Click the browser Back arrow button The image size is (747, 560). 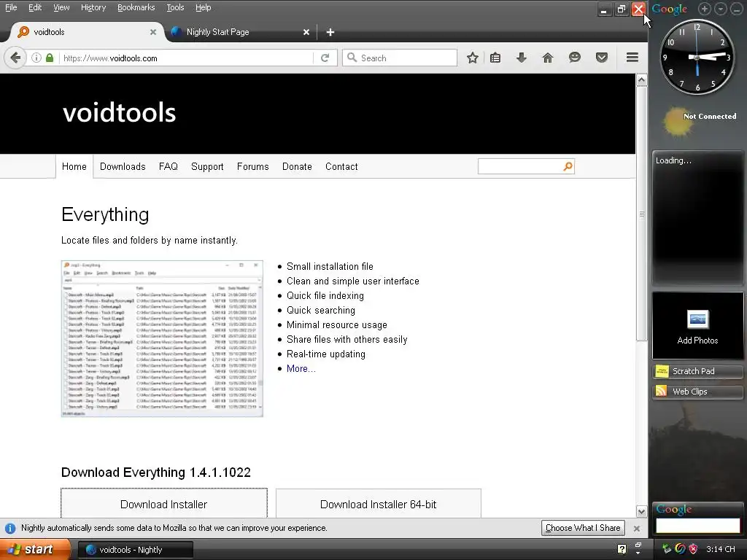click(x=15, y=58)
